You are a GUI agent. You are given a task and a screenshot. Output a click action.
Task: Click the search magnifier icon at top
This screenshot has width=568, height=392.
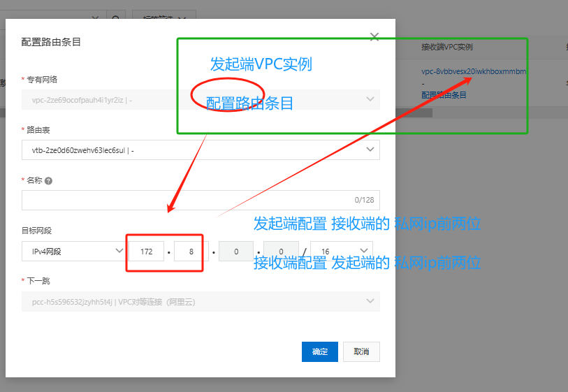[x=116, y=17]
